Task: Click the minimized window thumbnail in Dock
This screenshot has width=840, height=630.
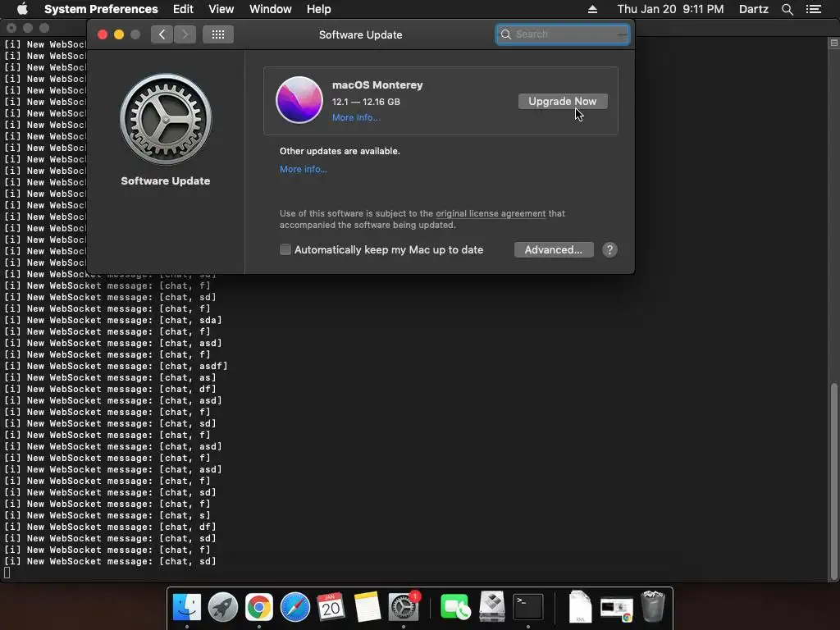Action: pos(617,609)
